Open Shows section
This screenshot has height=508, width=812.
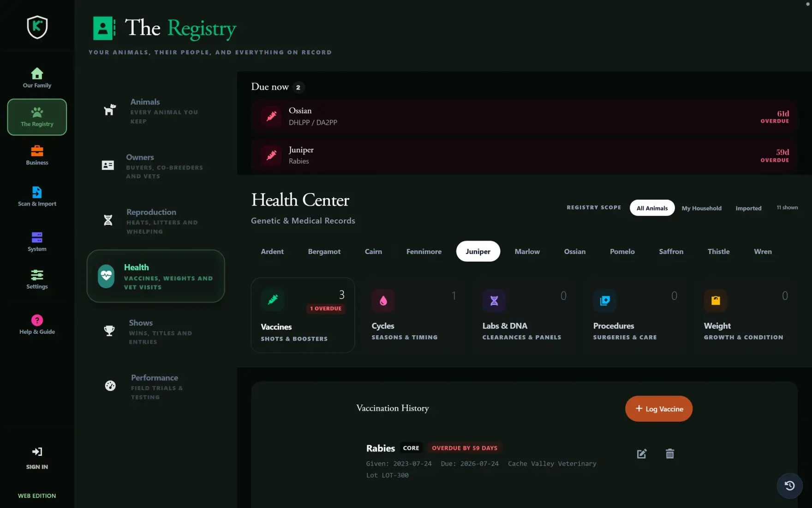155,331
